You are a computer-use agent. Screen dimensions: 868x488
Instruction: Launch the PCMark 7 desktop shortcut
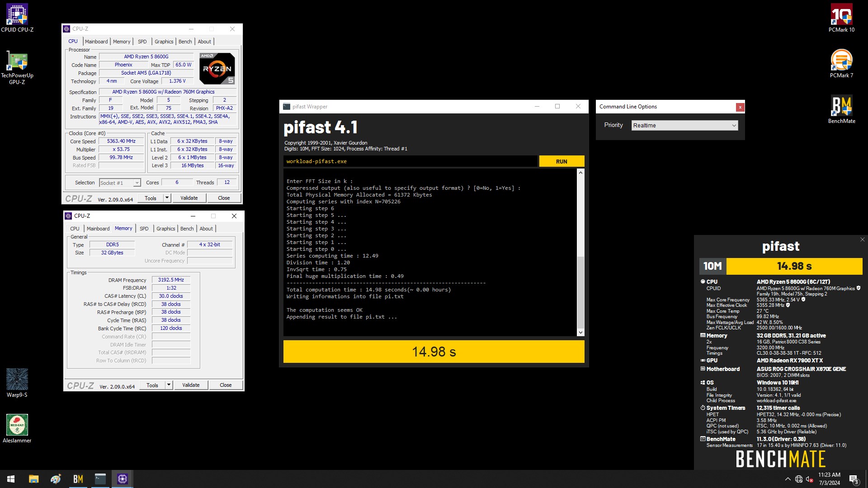(841, 64)
